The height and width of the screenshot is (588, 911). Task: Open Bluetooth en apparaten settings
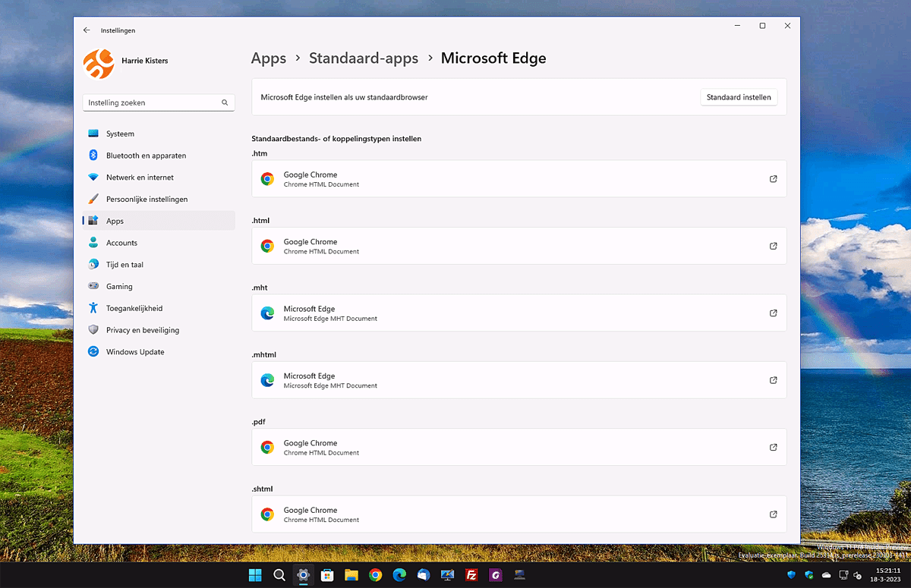click(x=159, y=156)
